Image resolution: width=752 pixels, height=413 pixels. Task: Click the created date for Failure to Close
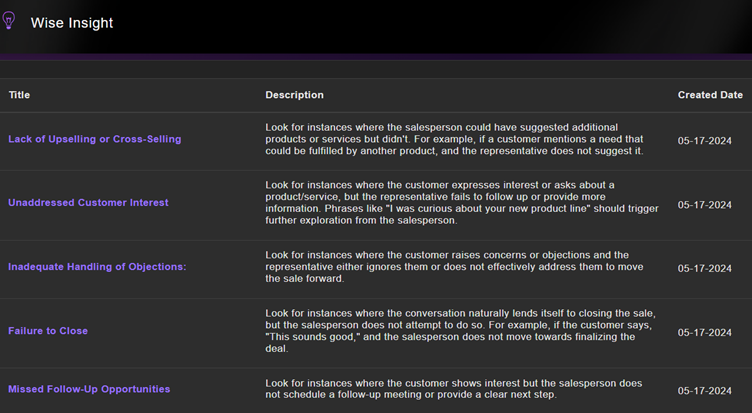705,332
